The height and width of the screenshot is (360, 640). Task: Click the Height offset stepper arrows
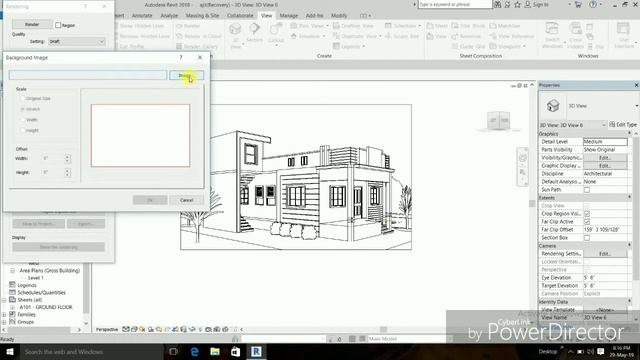pos(67,173)
